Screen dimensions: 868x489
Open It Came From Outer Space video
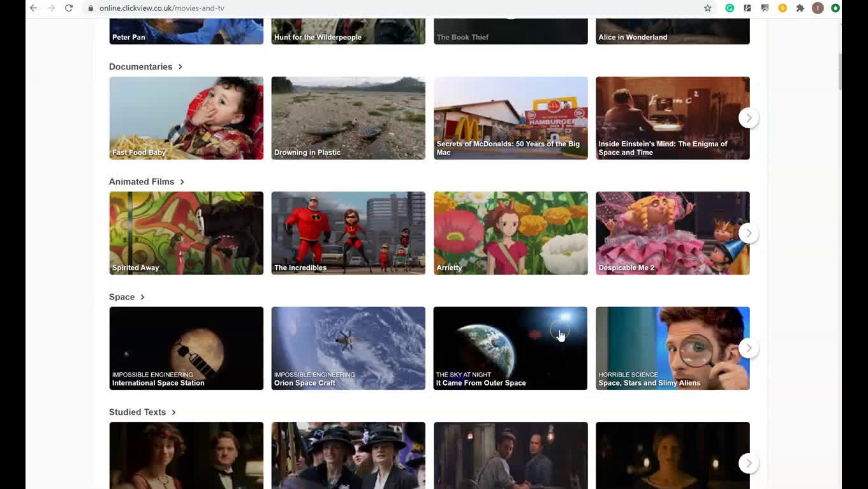[x=511, y=349]
